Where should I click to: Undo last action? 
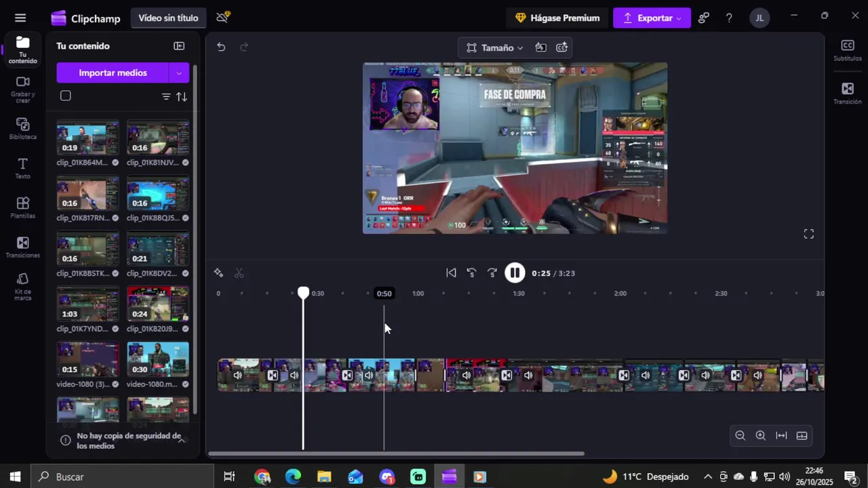pos(221,47)
